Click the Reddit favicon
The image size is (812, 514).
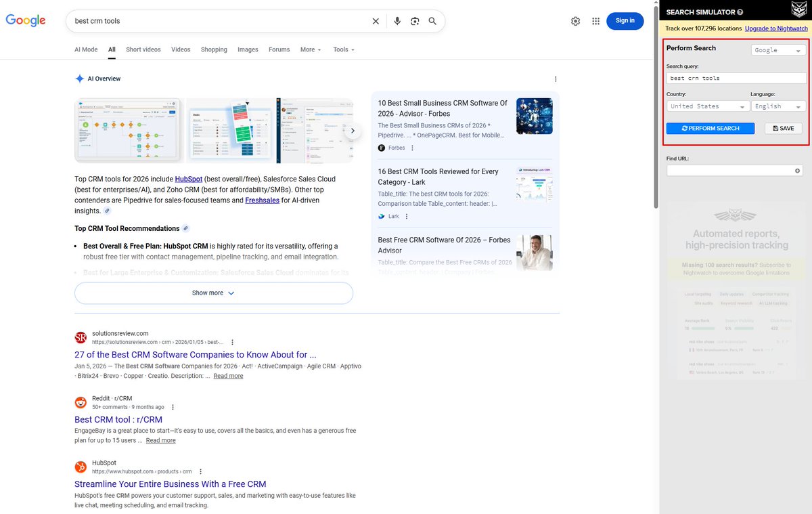click(81, 402)
